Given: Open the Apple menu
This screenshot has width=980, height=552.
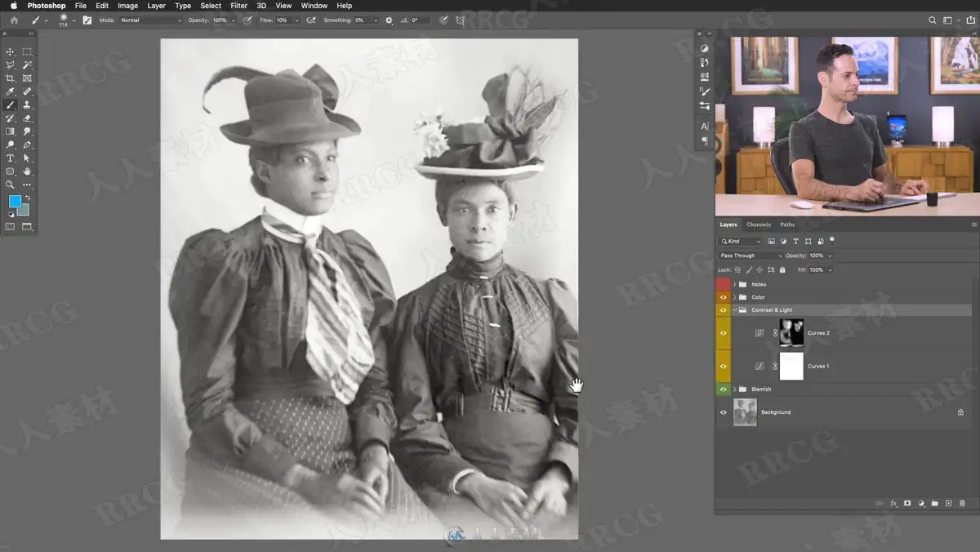Looking at the screenshot, I should (x=13, y=6).
